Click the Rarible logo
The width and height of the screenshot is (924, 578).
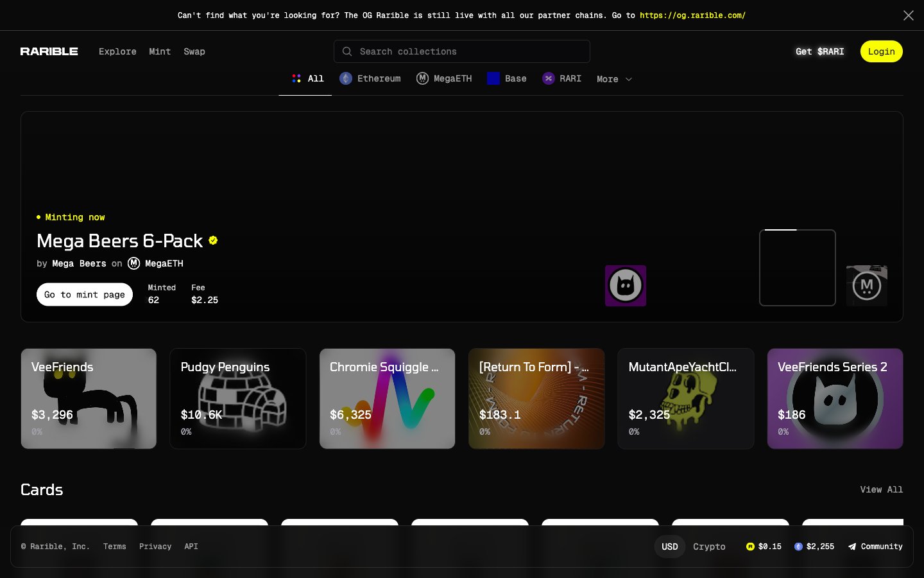click(49, 51)
